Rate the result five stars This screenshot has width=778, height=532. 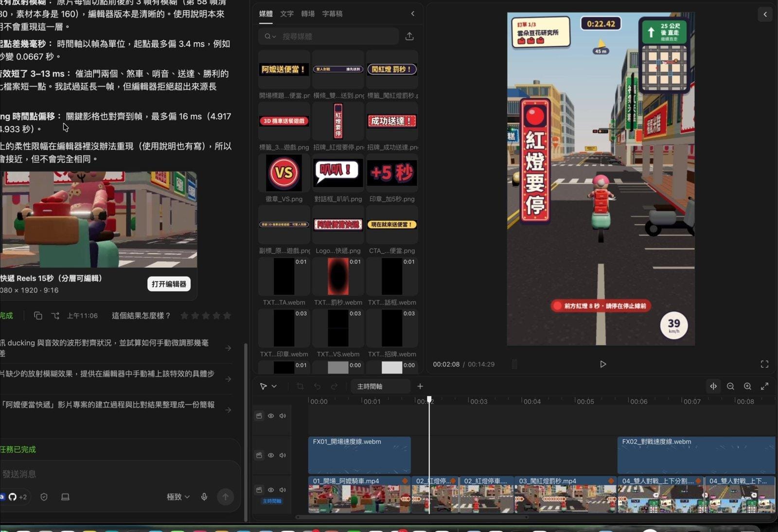(227, 316)
